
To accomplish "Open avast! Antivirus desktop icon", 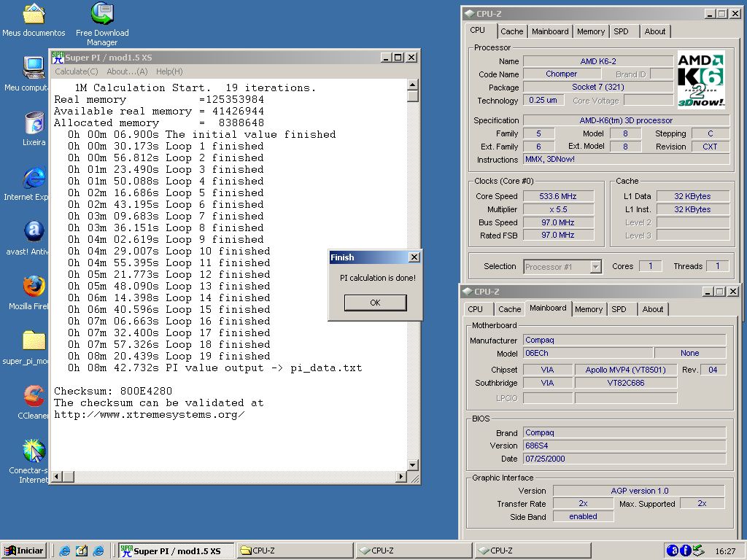I will [x=34, y=232].
